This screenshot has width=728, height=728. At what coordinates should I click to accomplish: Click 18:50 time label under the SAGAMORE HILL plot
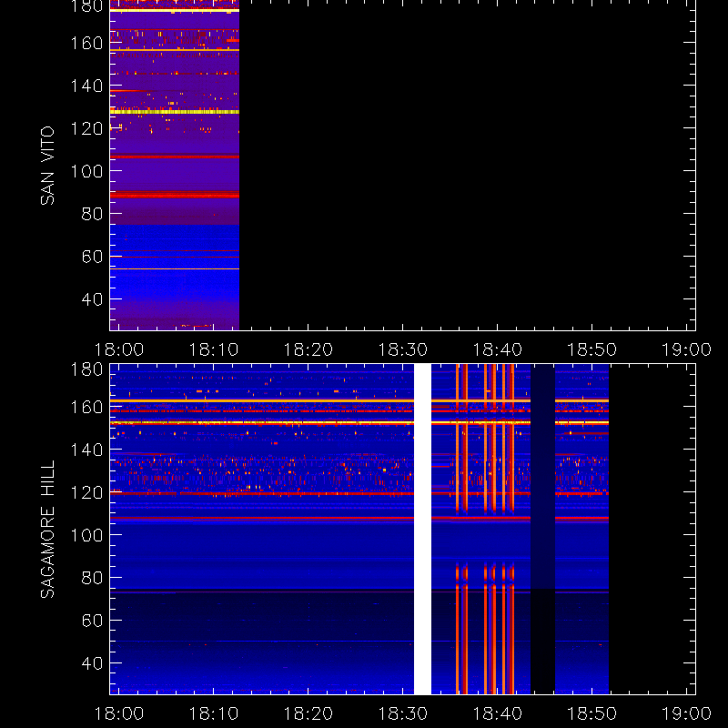click(x=592, y=713)
